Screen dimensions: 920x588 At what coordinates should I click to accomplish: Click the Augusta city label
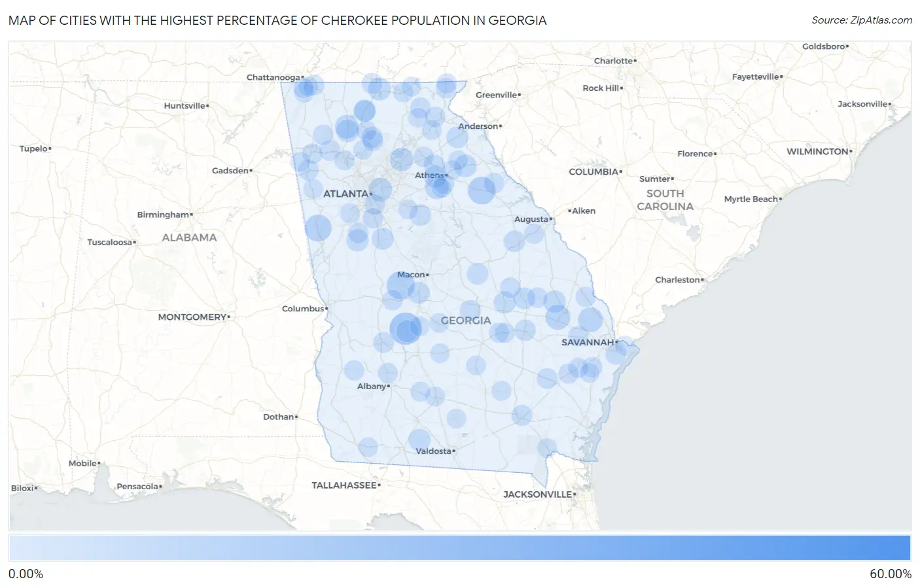531,219
